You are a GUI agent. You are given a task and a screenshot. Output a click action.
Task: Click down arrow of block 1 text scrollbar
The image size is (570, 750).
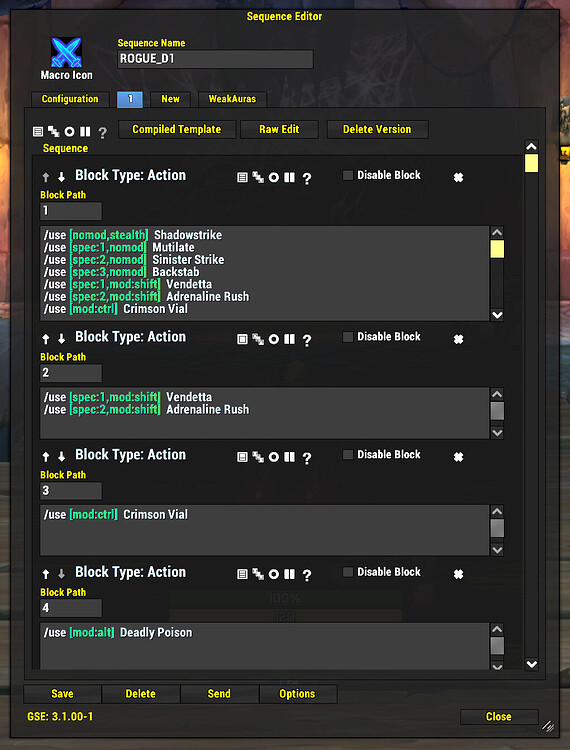tap(497, 315)
